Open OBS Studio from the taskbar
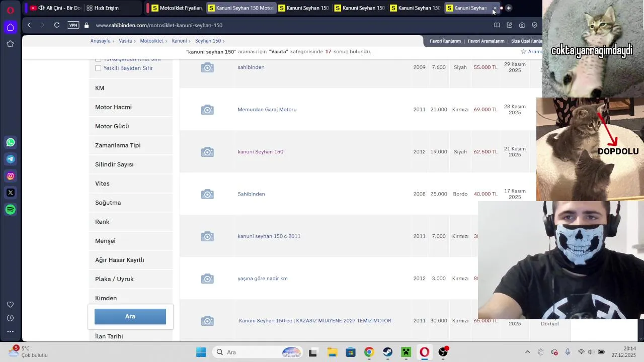Image resolution: width=644 pixels, height=362 pixels. pyautogui.click(x=443, y=352)
